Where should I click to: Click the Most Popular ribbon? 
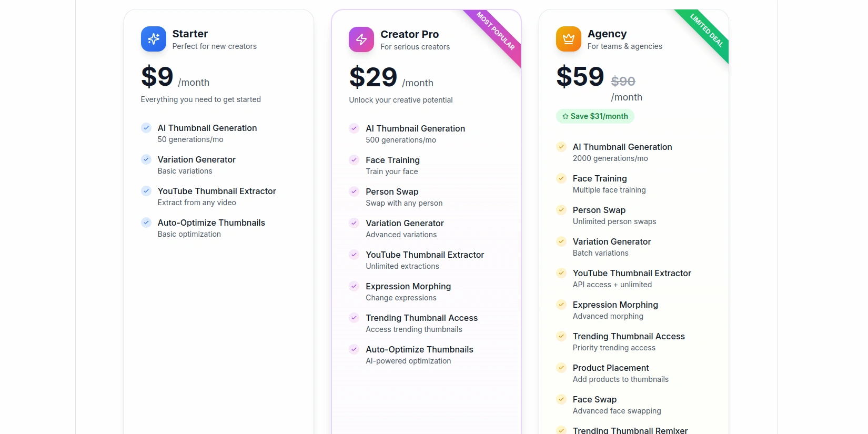[496, 32]
